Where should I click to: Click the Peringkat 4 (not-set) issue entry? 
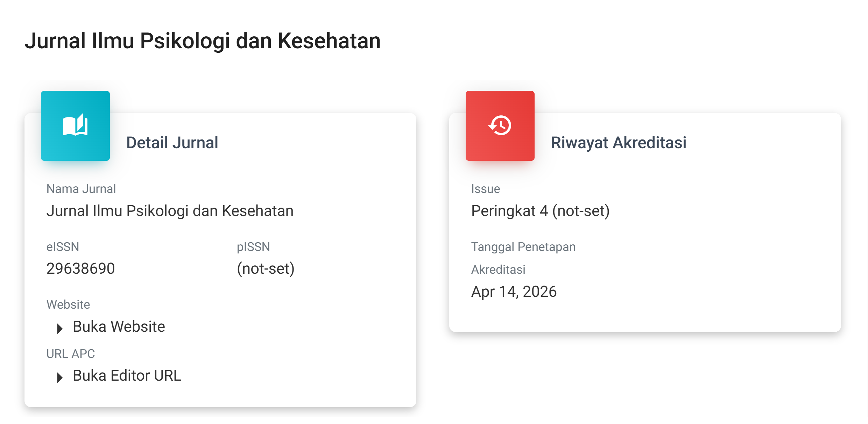pos(540,211)
